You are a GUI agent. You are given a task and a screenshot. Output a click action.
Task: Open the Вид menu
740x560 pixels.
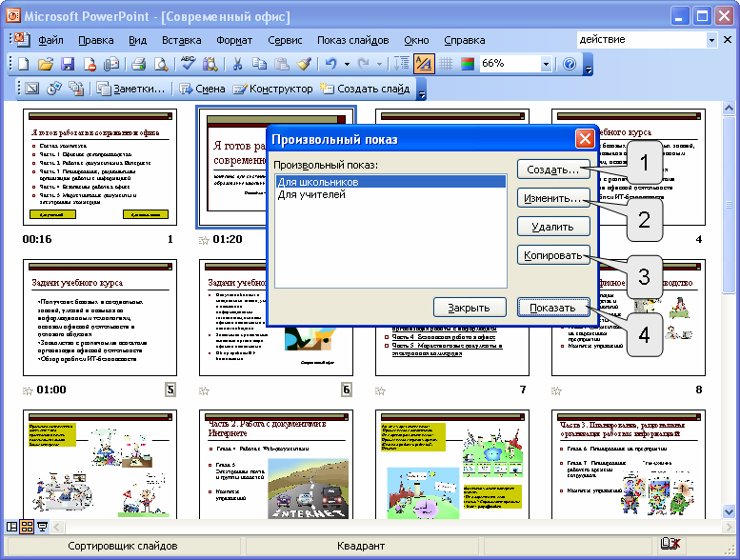coord(137,40)
